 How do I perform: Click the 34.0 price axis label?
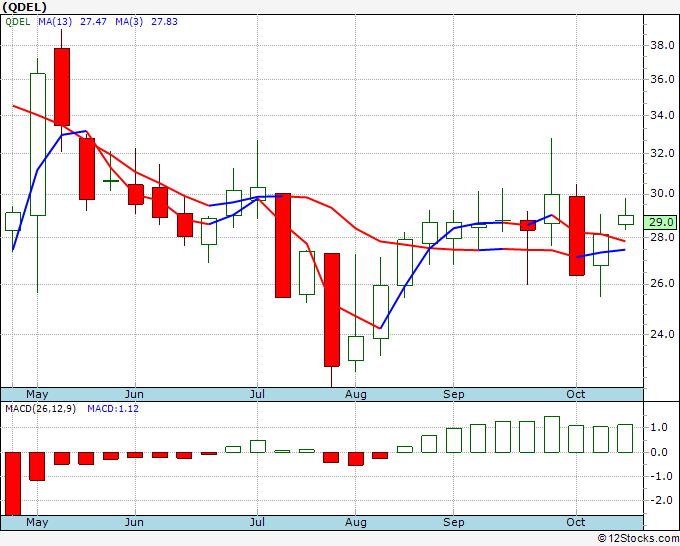(662, 115)
